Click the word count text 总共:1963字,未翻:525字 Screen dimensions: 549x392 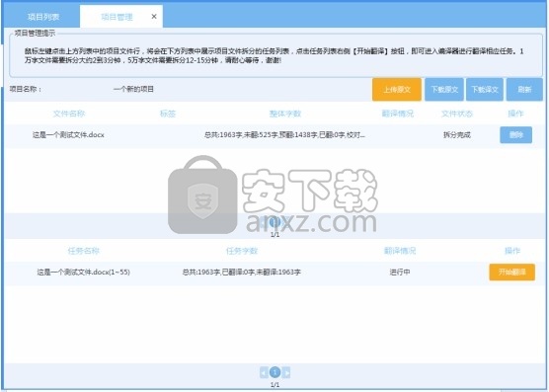pyautogui.click(x=241, y=134)
